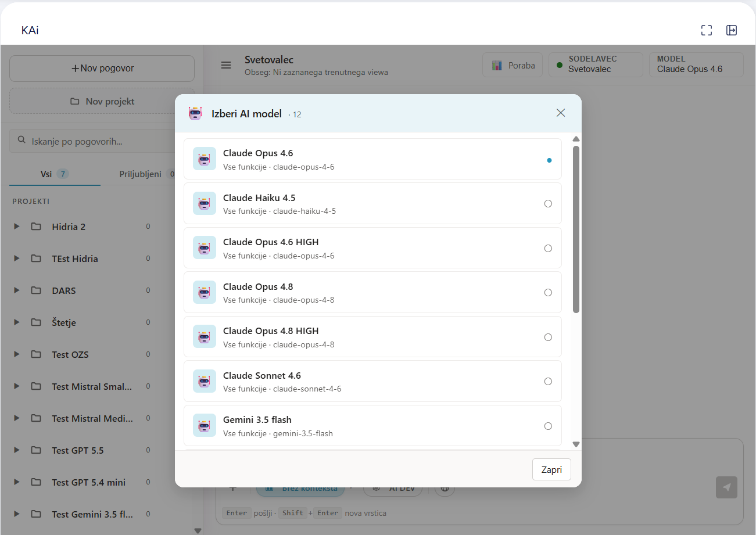The width and height of the screenshot is (756, 535).
Task: Click the Zapri button
Action: [551, 469]
